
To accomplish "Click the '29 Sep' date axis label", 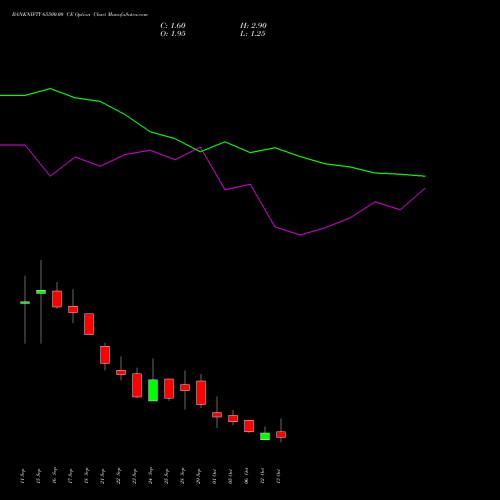I will click(x=198, y=476).
